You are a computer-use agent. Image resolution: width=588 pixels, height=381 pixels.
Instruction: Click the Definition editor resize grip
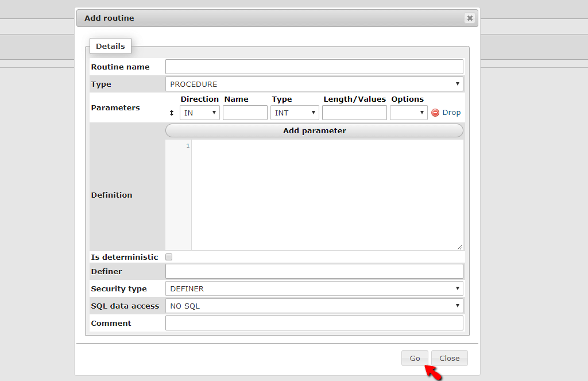click(x=460, y=247)
